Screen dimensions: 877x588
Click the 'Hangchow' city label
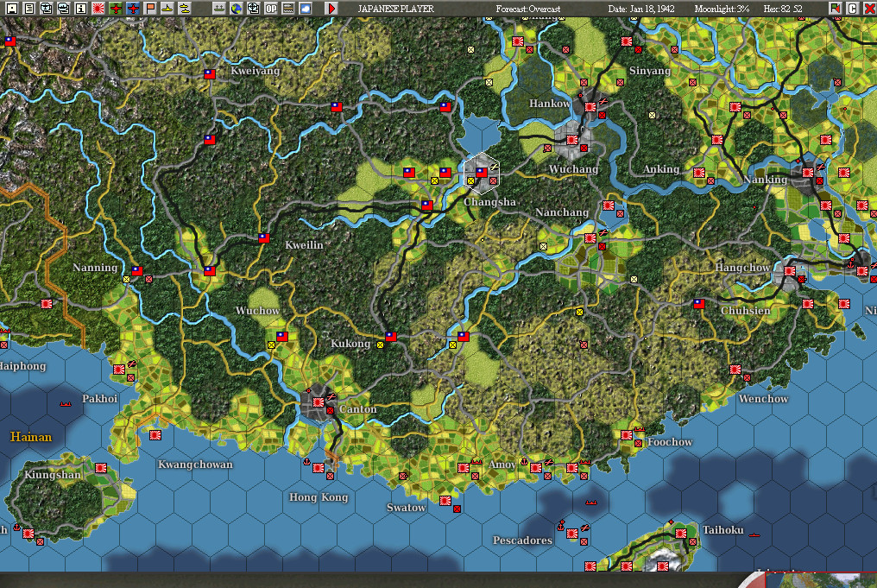point(742,268)
